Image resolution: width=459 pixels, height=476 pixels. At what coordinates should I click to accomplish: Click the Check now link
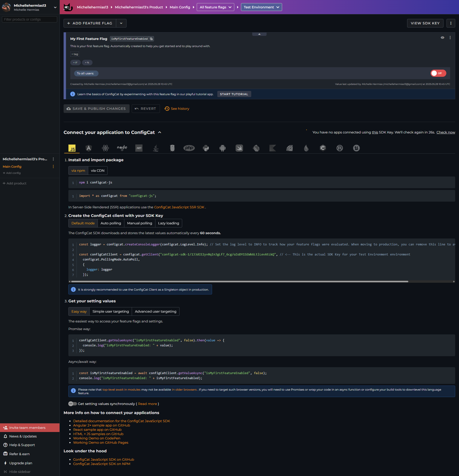[x=446, y=132]
